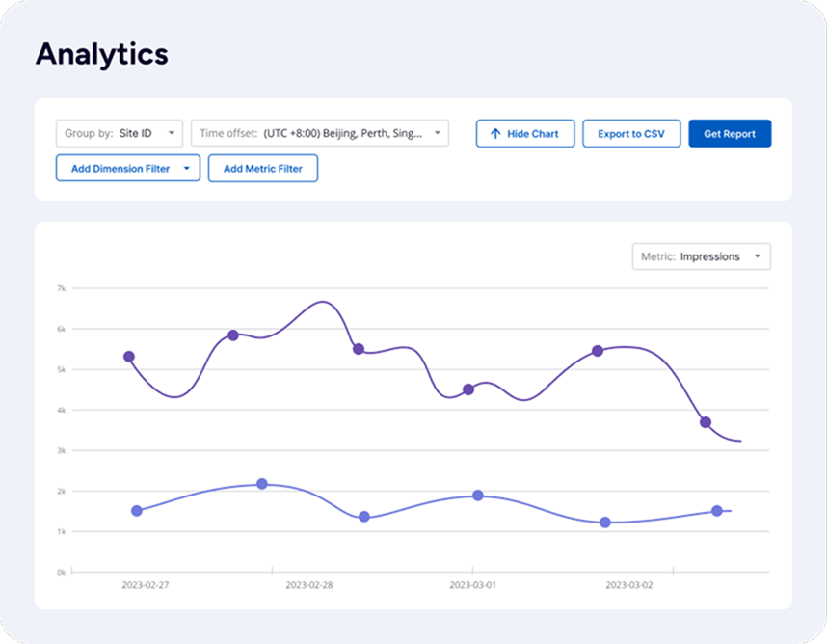Open the Group by Site ID dropdown
The height and width of the screenshot is (644, 827).
coord(120,133)
